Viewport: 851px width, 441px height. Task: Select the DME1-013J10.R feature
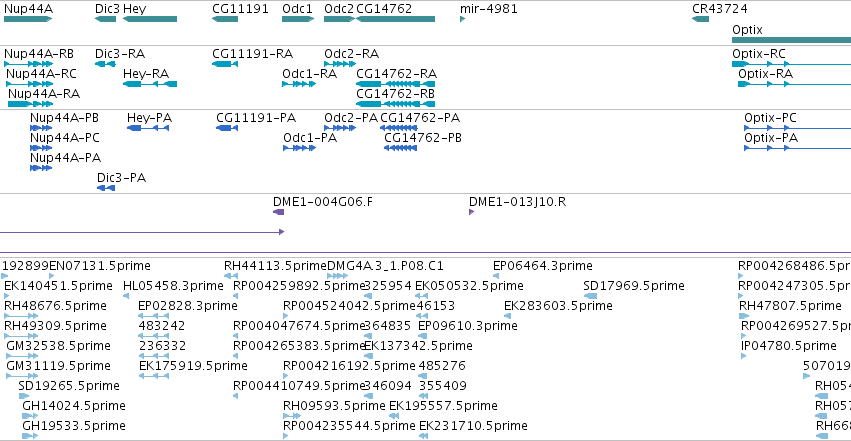point(517,202)
